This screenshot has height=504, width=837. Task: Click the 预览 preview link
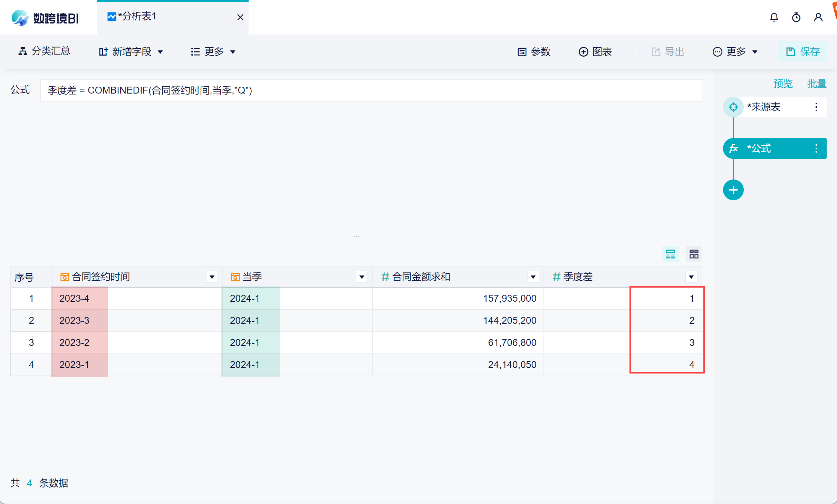(782, 84)
